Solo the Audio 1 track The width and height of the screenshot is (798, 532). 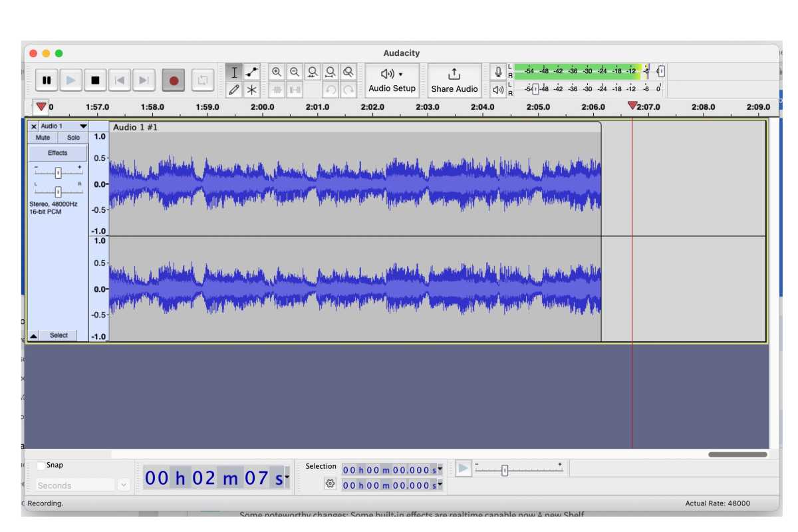[73, 138]
